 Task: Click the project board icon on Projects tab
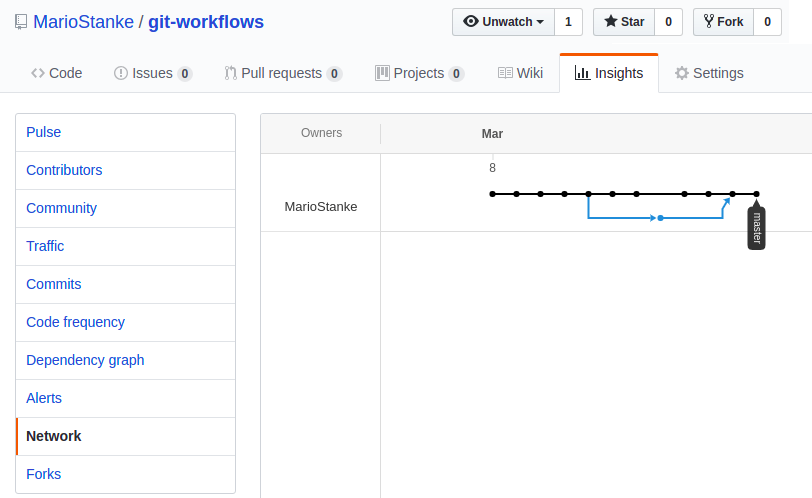[382, 73]
